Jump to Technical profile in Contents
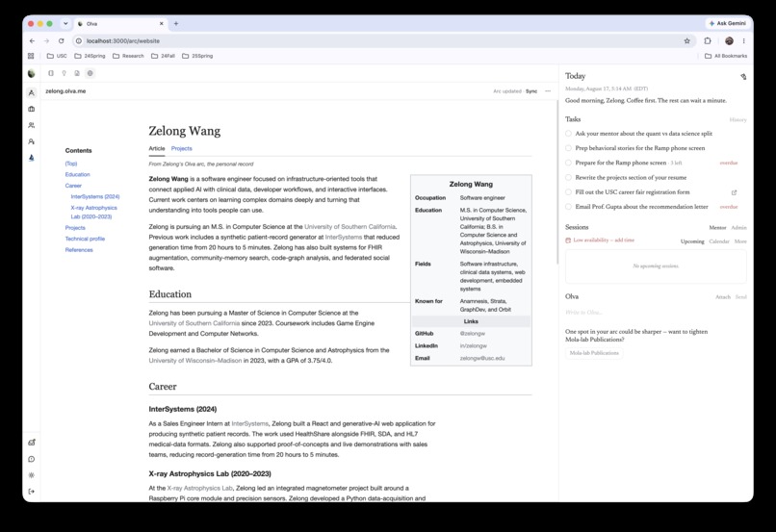Screen dimensions: 776x532 pos(85,239)
